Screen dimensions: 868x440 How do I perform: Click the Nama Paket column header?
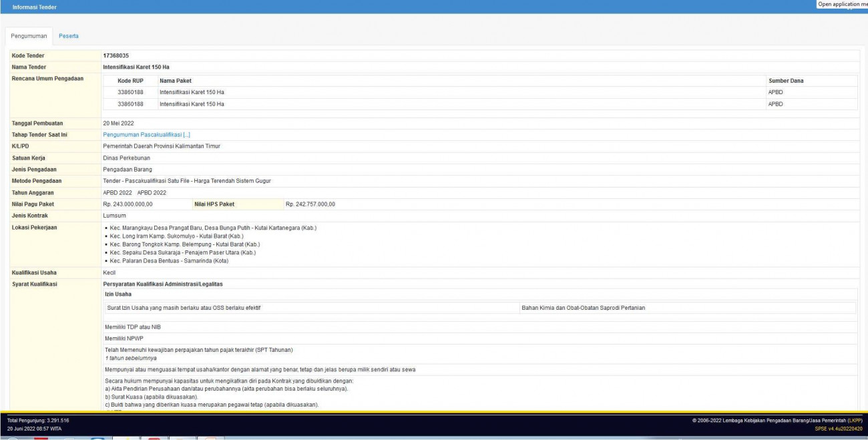tap(175, 81)
